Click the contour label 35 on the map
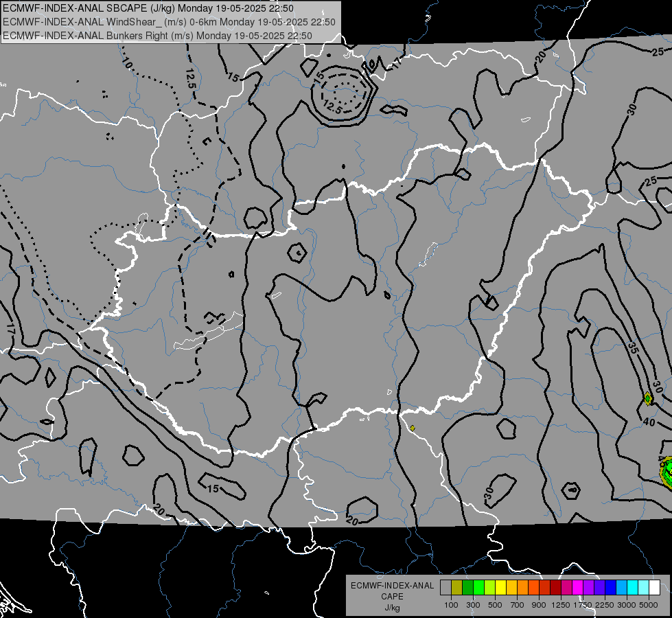 tap(634, 347)
